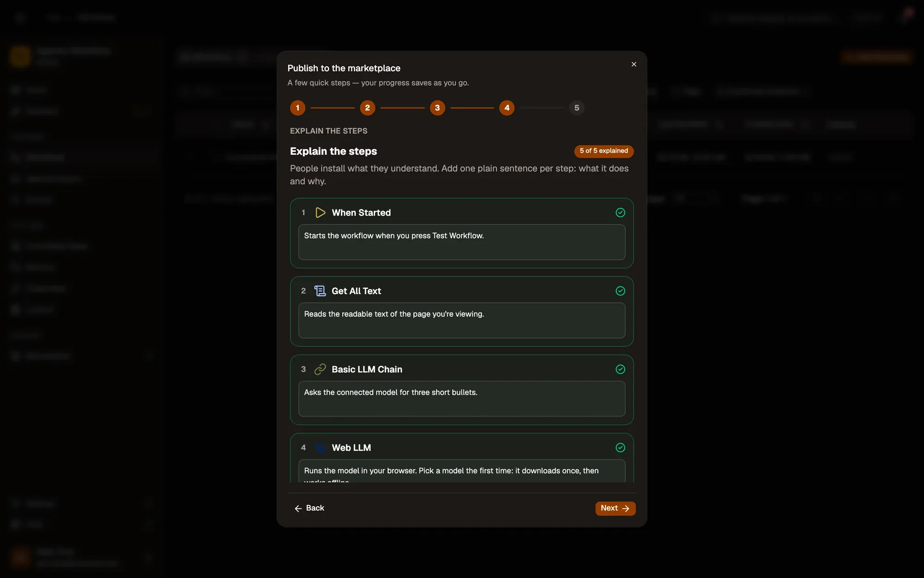Image resolution: width=924 pixels, height=578 pixels.
Task: Click the 'Web LLM' step title
Action: [x=351, y=448]
